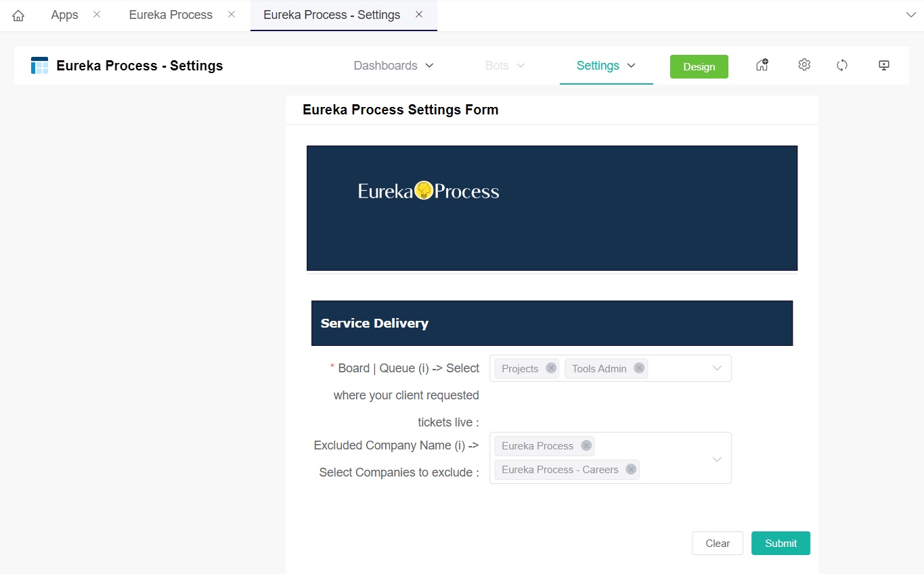Viewport: 924px width, 574px height.
Task: Remove the Eureka Process - Careers tag
Action: 630,469
